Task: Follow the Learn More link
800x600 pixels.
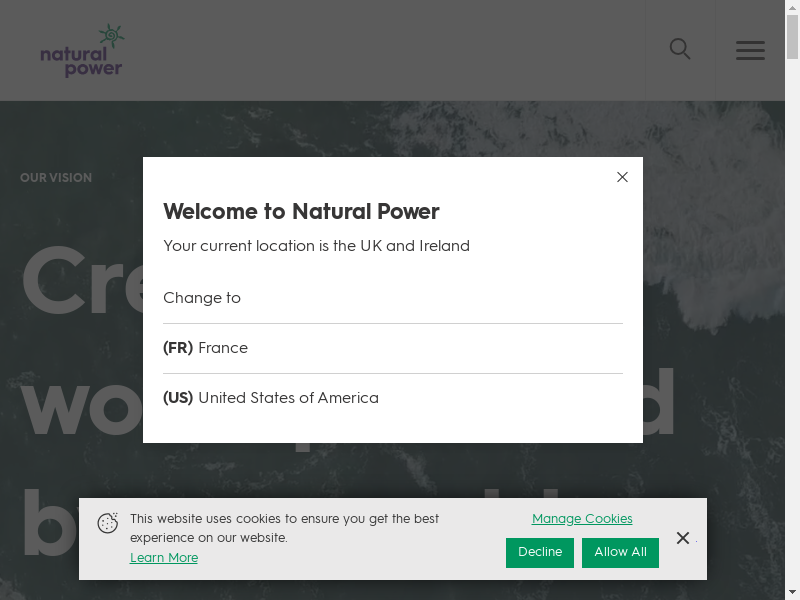Action: 164,558
